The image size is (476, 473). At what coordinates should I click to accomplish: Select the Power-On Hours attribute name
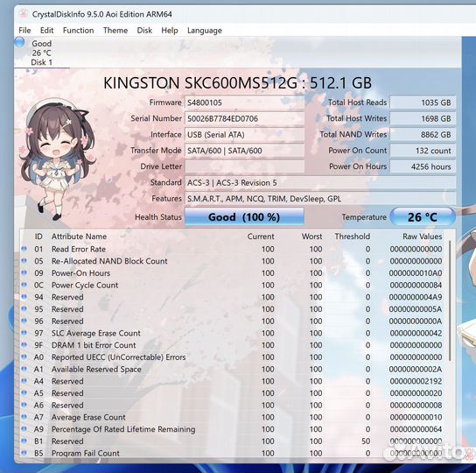pos(80,273)
